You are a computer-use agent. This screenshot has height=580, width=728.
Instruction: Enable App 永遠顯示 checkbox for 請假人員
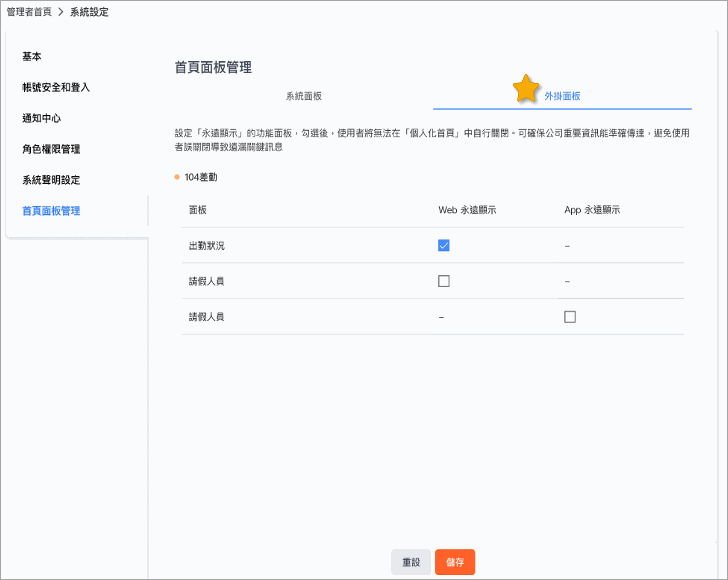pos(570,317)
